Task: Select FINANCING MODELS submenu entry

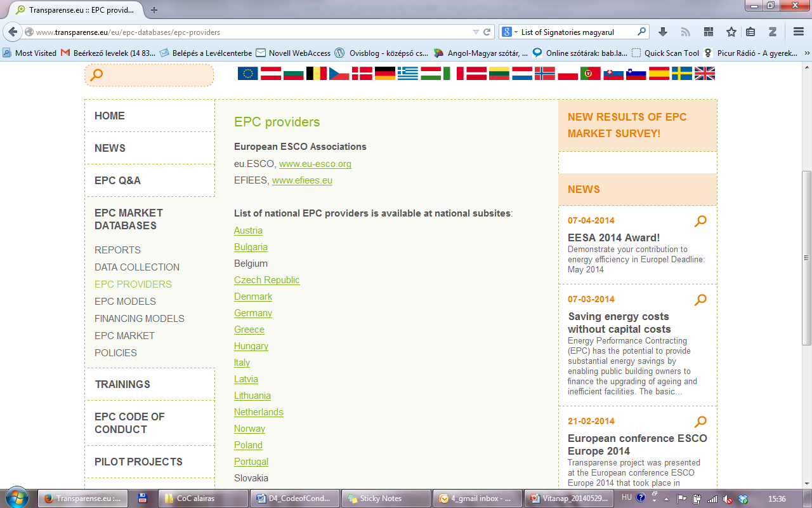Action: [140, 319]
